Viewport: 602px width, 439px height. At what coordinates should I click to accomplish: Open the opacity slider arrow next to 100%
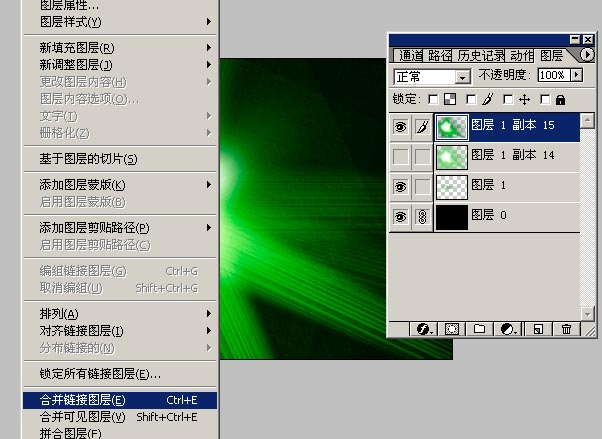coord(577,75)
